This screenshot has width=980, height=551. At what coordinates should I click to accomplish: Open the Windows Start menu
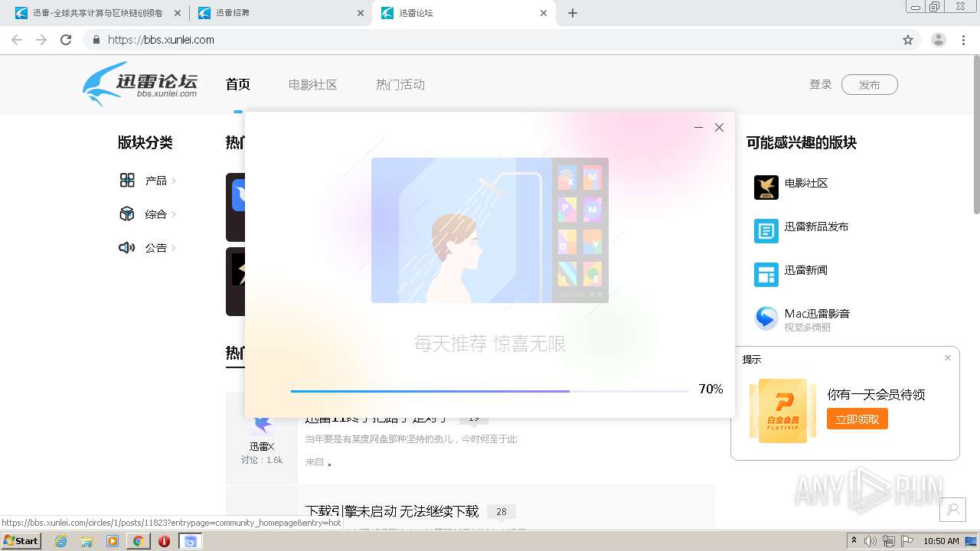[x=21, y=541]
